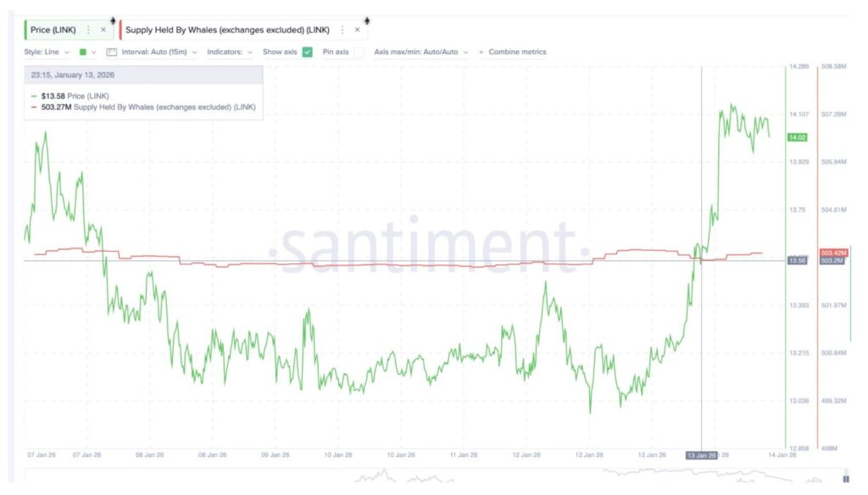Screen dimensions: 868x495
Task: Enable the Pin axis checkbox
Action: (359, 52)
